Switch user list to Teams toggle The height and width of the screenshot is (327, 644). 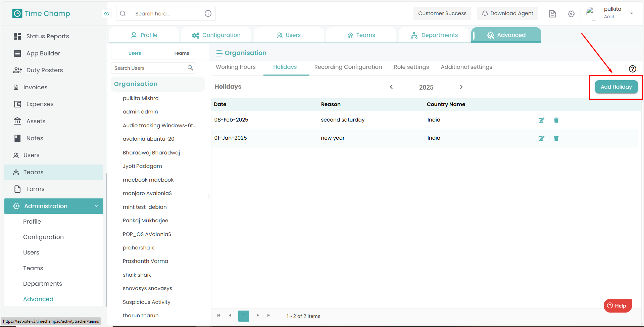tap(181, 53)
